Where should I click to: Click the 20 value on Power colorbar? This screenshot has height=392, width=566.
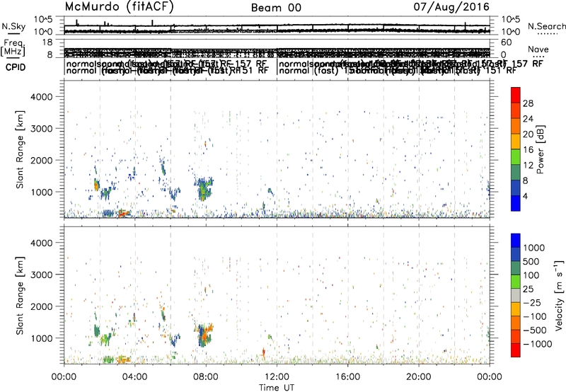[528, 134]
